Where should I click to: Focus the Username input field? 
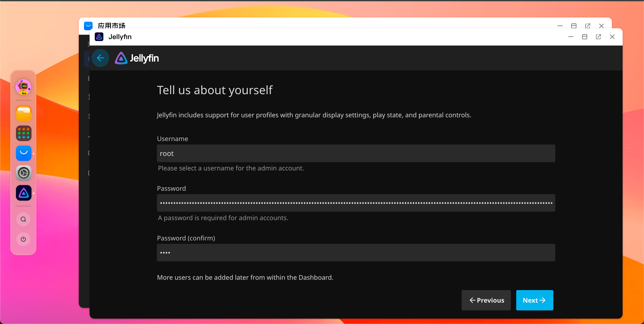tap(356, 153)
